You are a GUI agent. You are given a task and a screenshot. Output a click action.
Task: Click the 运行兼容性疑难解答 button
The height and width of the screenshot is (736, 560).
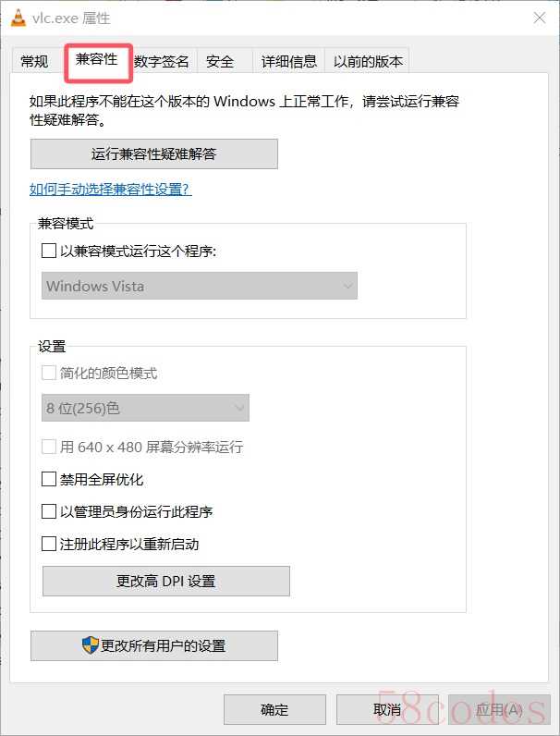coord(153,153)
